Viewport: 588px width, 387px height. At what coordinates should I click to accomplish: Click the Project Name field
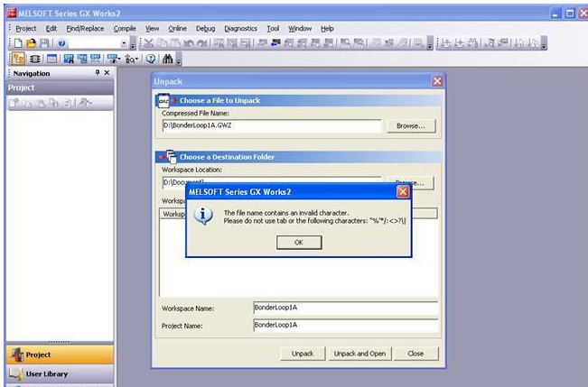point(345,325)
